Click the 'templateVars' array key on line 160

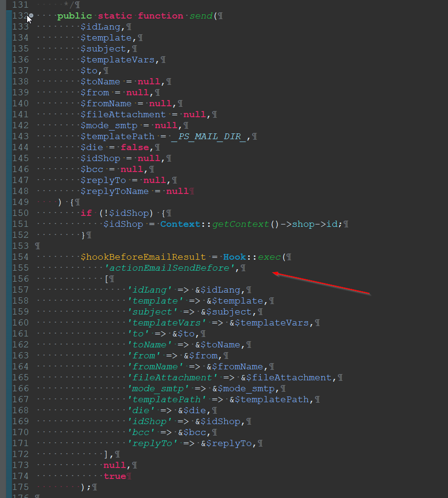(167, 323)
